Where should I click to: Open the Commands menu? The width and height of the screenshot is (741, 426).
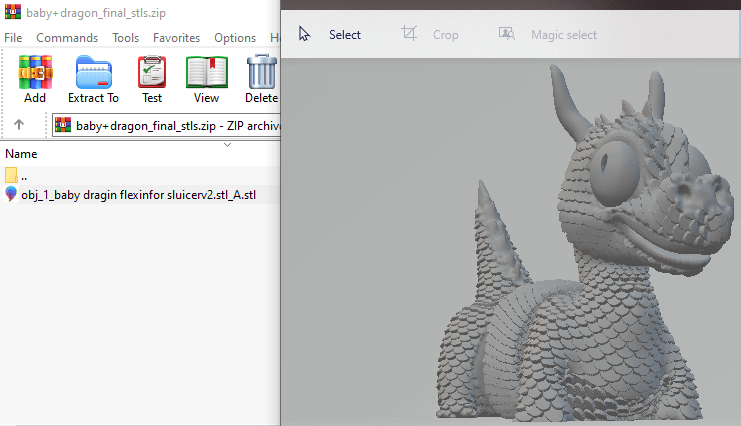[x=67, y=38]
